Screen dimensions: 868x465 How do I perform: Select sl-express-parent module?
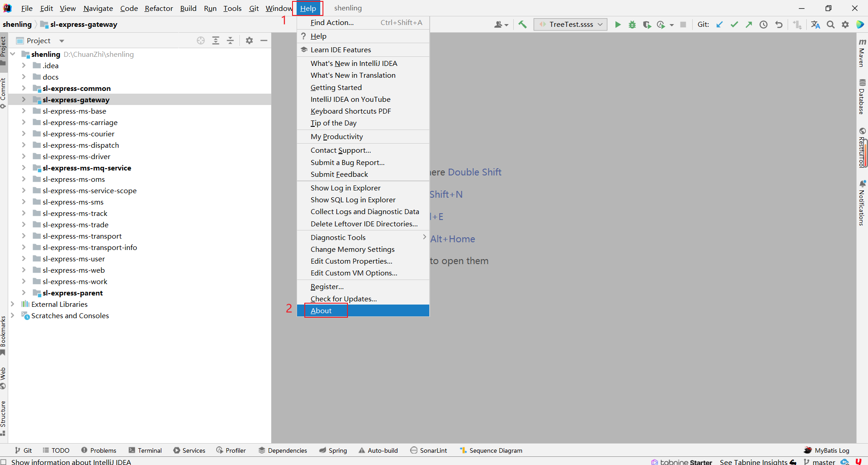pyautogui.click(x=73, y=293)
